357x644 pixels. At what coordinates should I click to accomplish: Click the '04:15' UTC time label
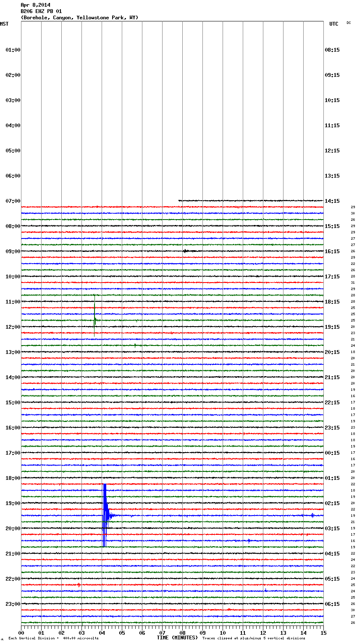[332, 554]
